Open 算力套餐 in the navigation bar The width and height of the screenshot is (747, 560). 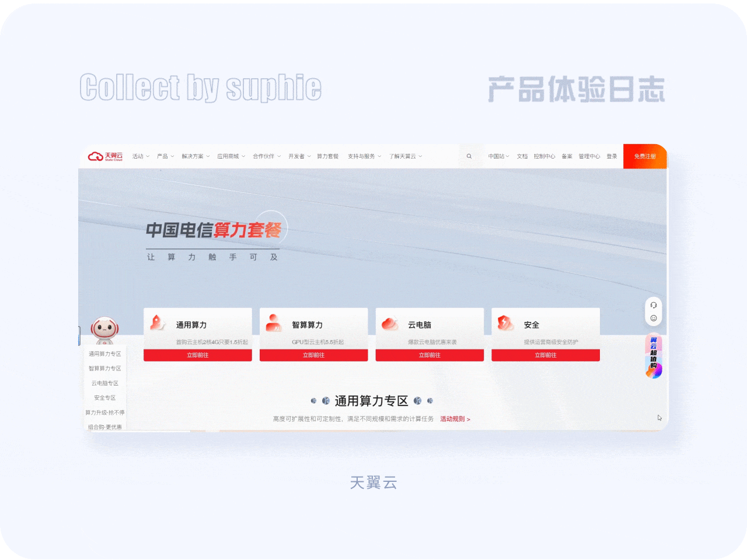327,156
